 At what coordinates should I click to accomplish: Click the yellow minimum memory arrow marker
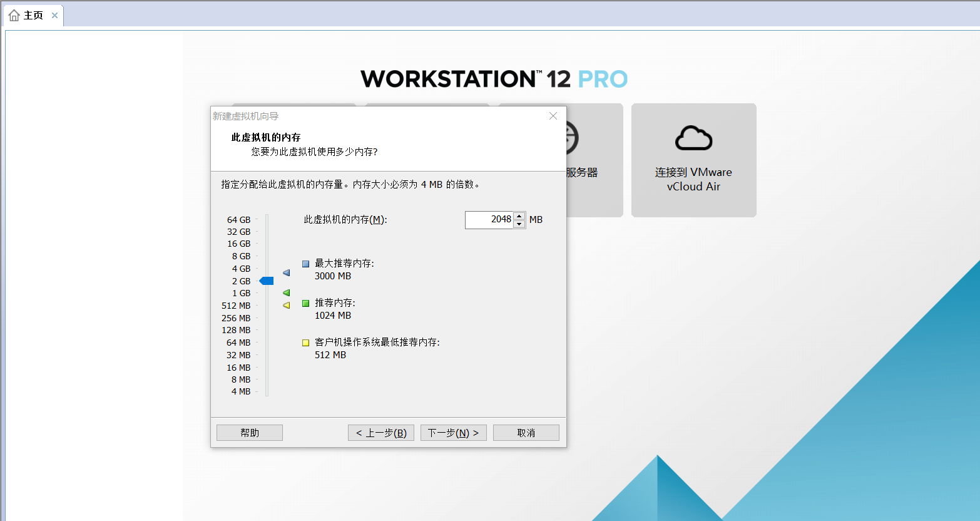(x=287, y=306)
